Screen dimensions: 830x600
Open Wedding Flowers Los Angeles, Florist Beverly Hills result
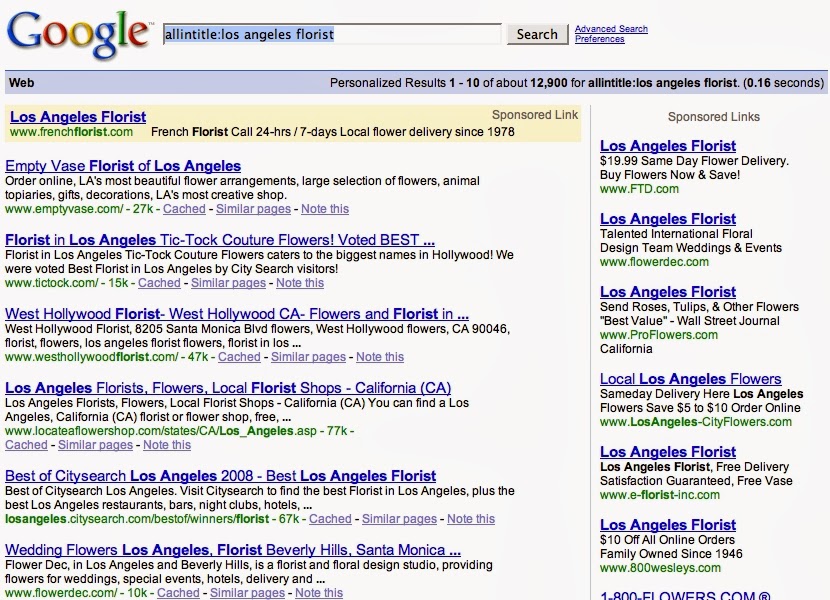pyautogui.click(x=233, y=550)
